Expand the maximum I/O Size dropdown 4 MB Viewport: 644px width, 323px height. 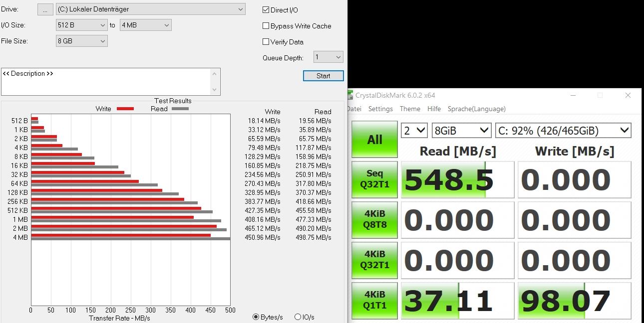[x=146, y=25]
